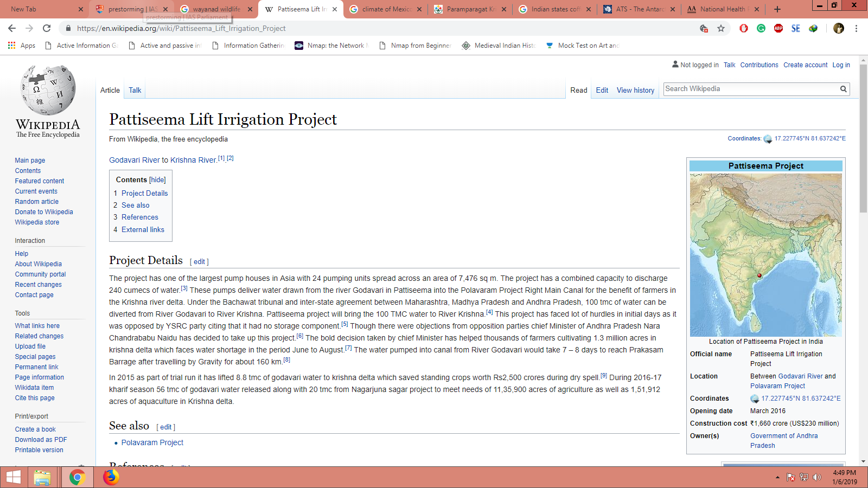Open the Windows Start button

tap(13, 477)
